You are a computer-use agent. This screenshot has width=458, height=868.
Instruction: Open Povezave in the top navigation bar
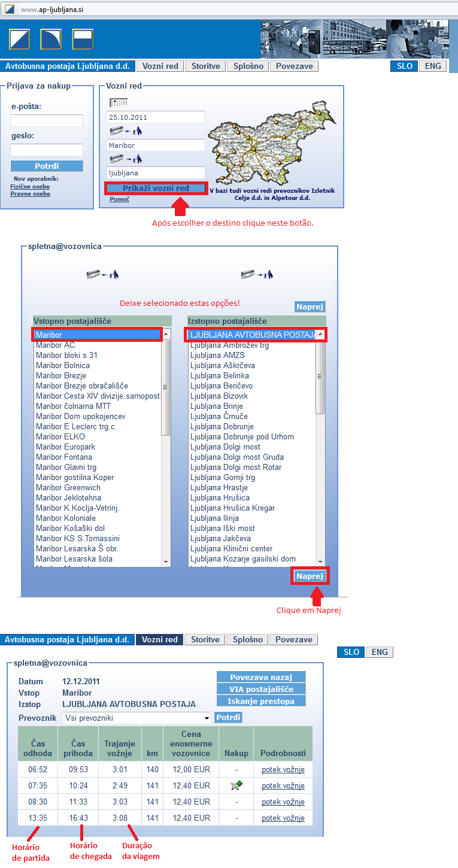[x=293, y=66]
